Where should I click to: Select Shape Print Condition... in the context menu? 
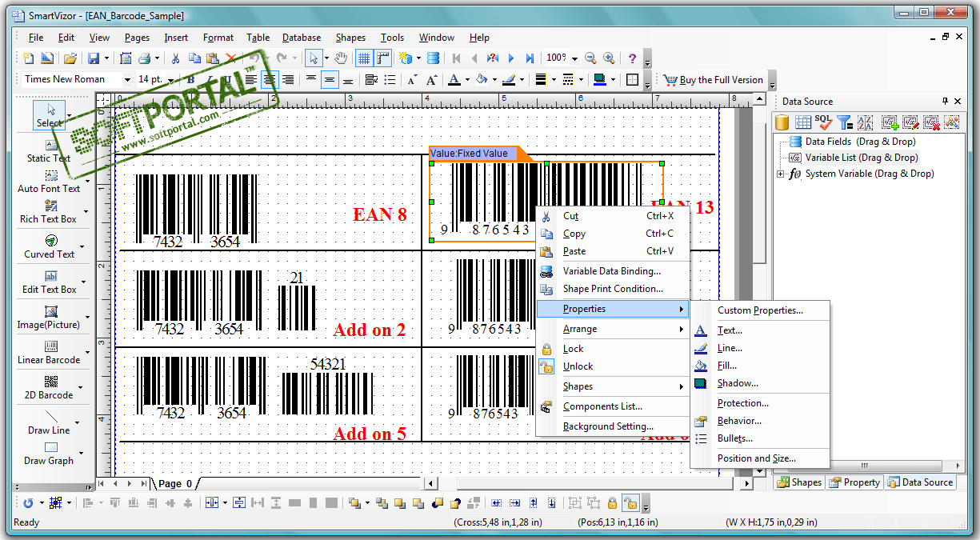[613, 289]
